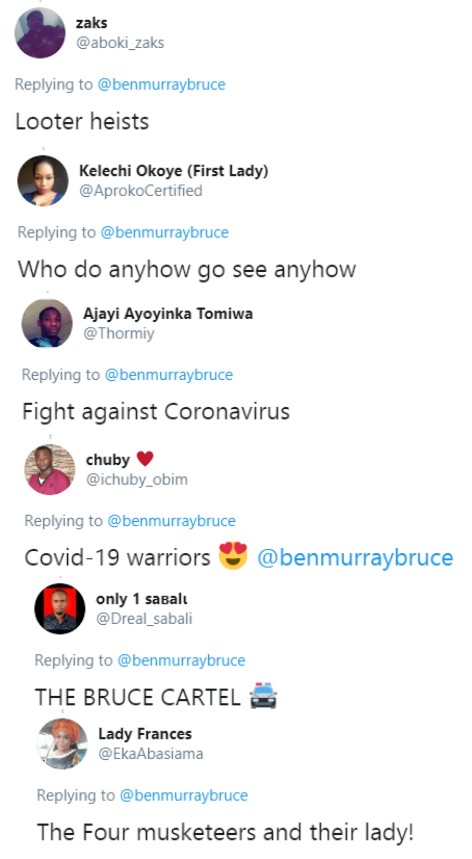Click the @ichuby_obim handle

click(x=137, y=479)
